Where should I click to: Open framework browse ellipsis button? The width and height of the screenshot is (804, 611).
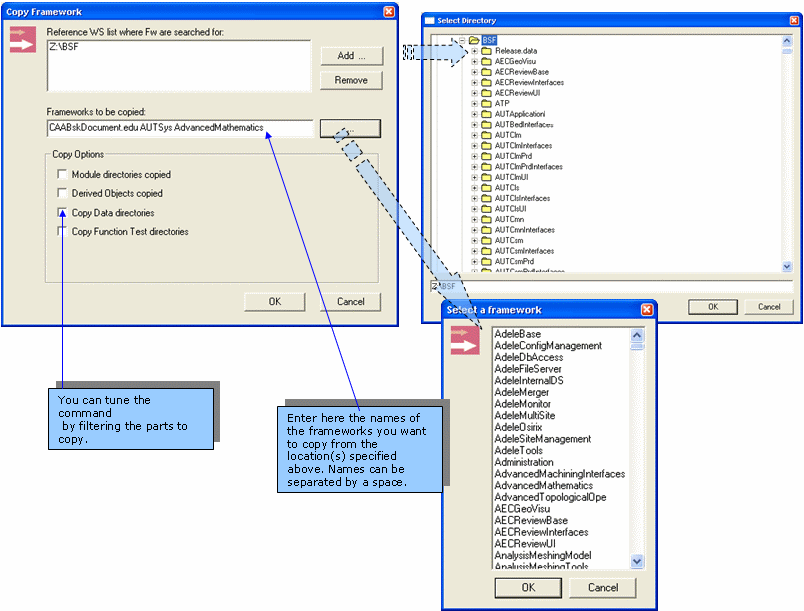[x=350, y=128]
